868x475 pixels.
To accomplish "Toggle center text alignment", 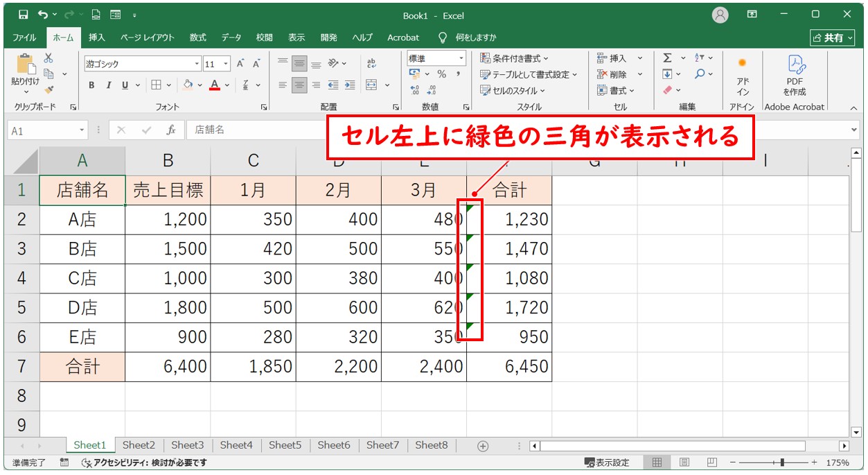I will click(x=299, y=85).
